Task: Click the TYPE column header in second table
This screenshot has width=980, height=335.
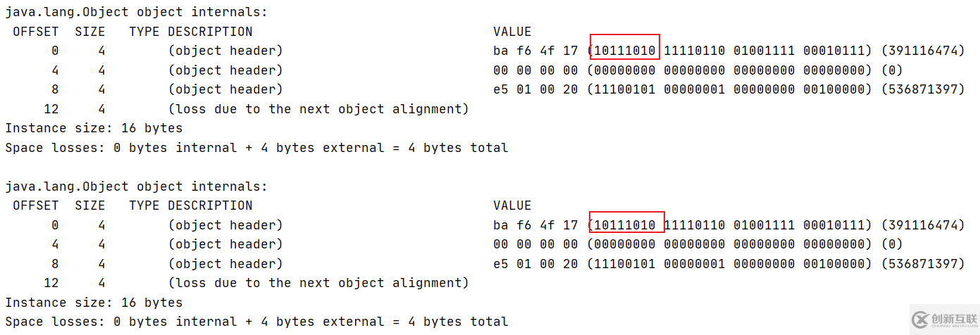Action: (144, 206)
